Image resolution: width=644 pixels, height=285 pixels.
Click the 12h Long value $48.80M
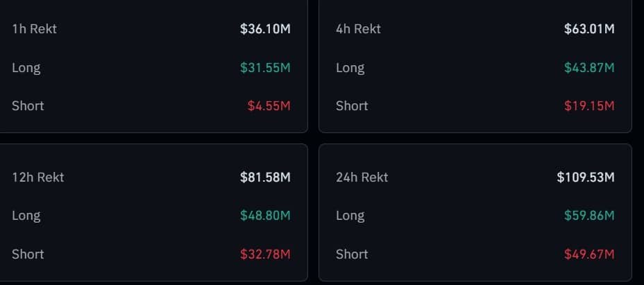coord(265,216)
